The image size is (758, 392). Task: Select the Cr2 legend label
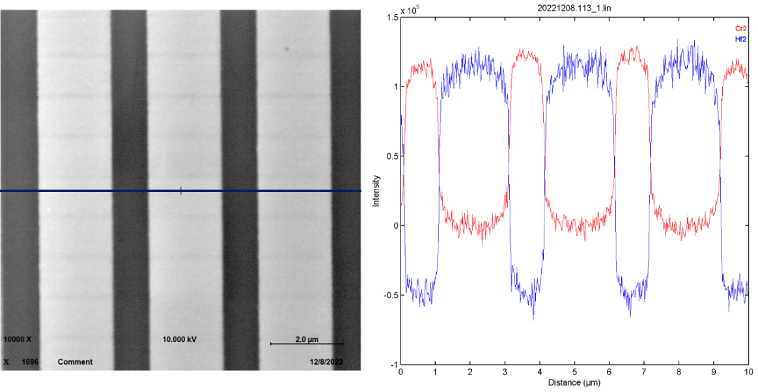pos(741,29)
